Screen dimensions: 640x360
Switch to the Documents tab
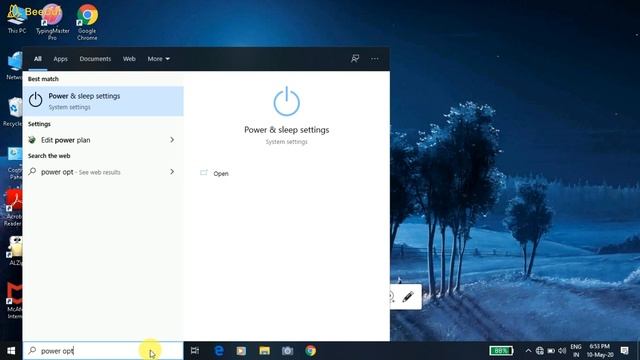[95, 59]
